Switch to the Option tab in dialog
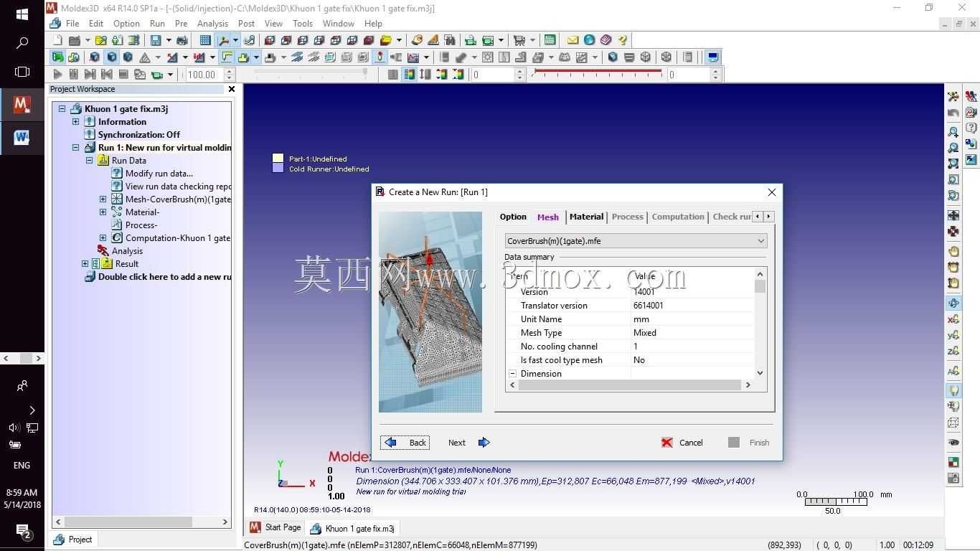Screen dimensions: 980x551 click(x=513, y=217)
